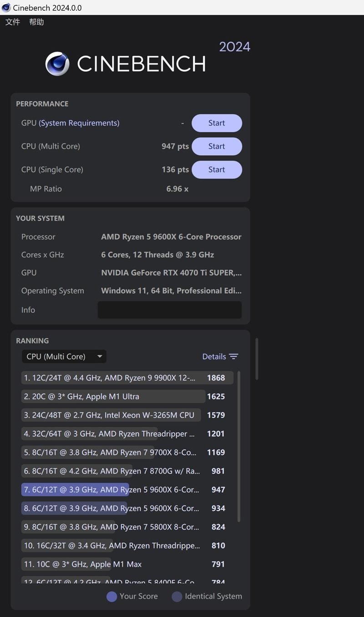Image resolution: width=364 pixels, height=617 pixels.
Task: Open the CPU (Multi Core) ranking dropdown
Action: (x=64, y=356)
